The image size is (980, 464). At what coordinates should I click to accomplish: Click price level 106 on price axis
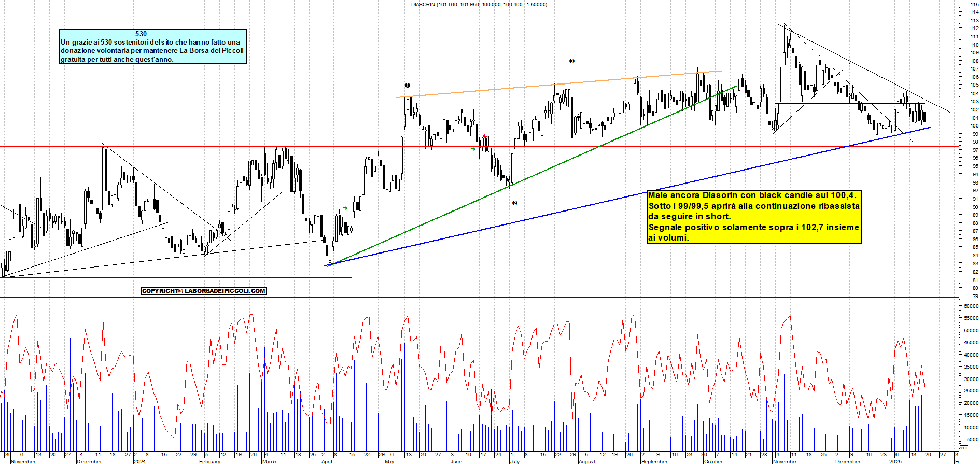point(974,77)
